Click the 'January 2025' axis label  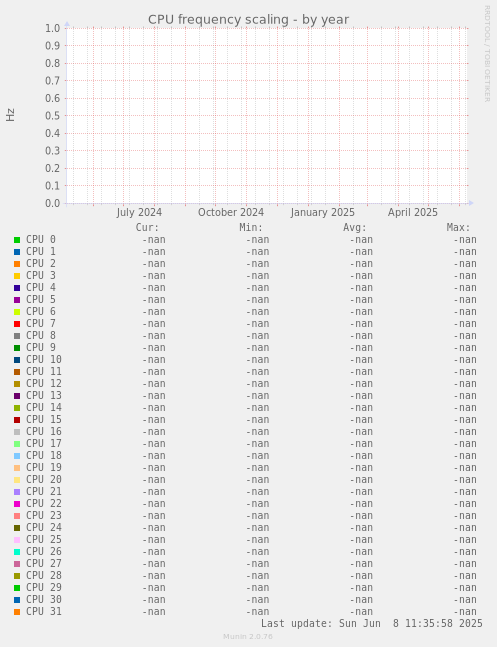[x=322, y=213]
